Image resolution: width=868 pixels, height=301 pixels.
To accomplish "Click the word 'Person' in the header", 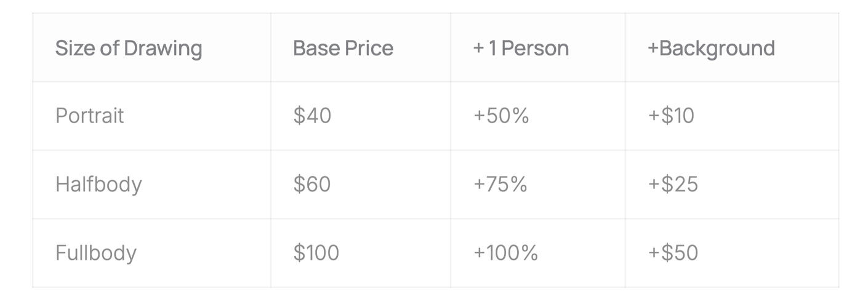I will point(535,48).
